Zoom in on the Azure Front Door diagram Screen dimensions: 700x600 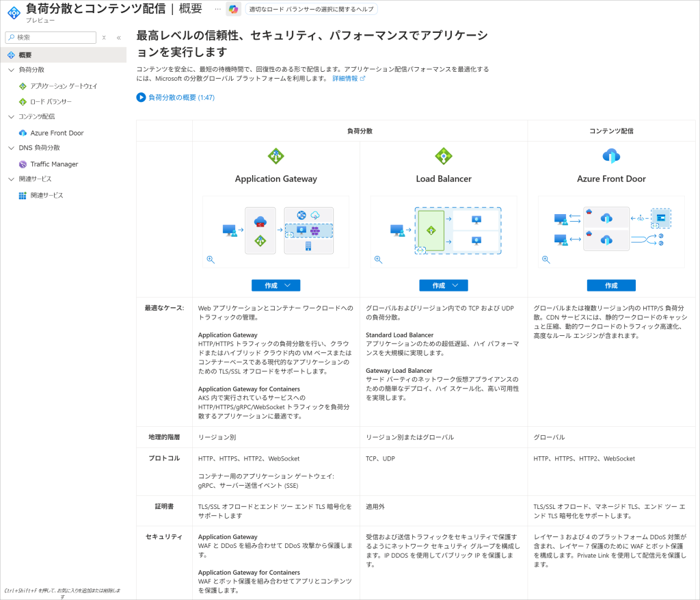(x=546, y=259)
